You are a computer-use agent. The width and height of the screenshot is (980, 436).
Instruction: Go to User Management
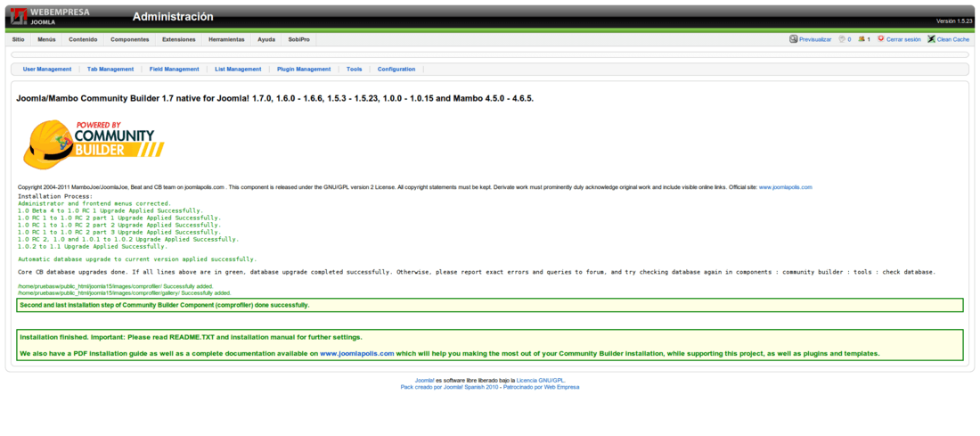click(47, 70)
